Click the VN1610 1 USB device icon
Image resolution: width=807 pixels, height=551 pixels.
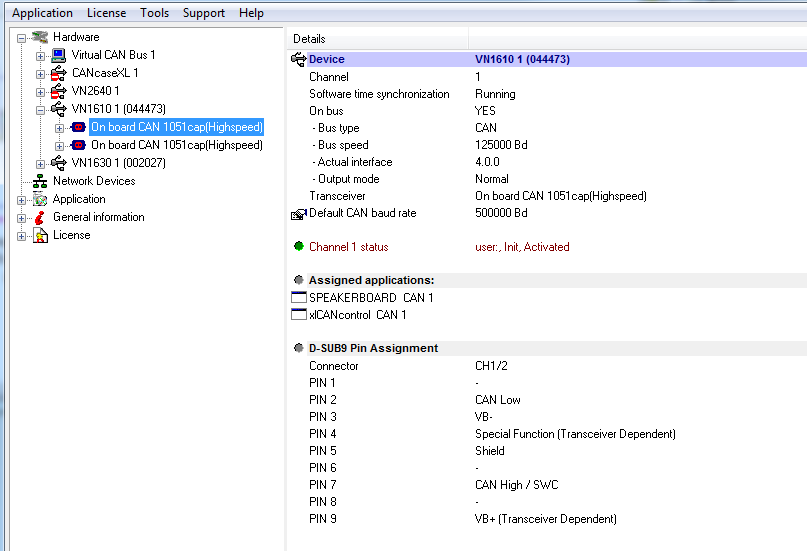click(x=59, y=109)
